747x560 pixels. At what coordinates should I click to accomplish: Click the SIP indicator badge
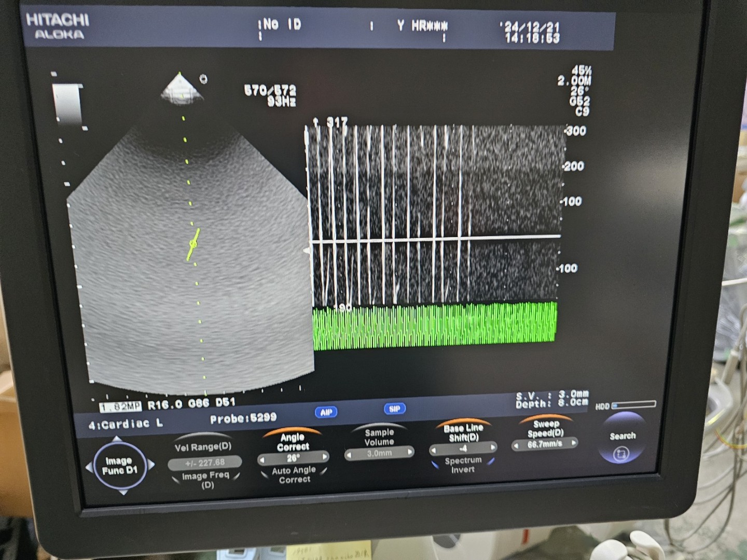394,409
